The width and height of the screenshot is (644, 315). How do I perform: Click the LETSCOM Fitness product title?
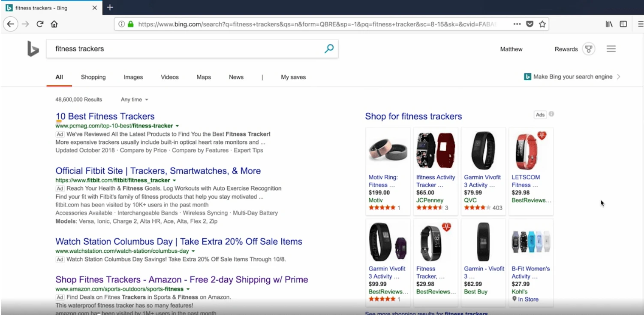point(526,181)
